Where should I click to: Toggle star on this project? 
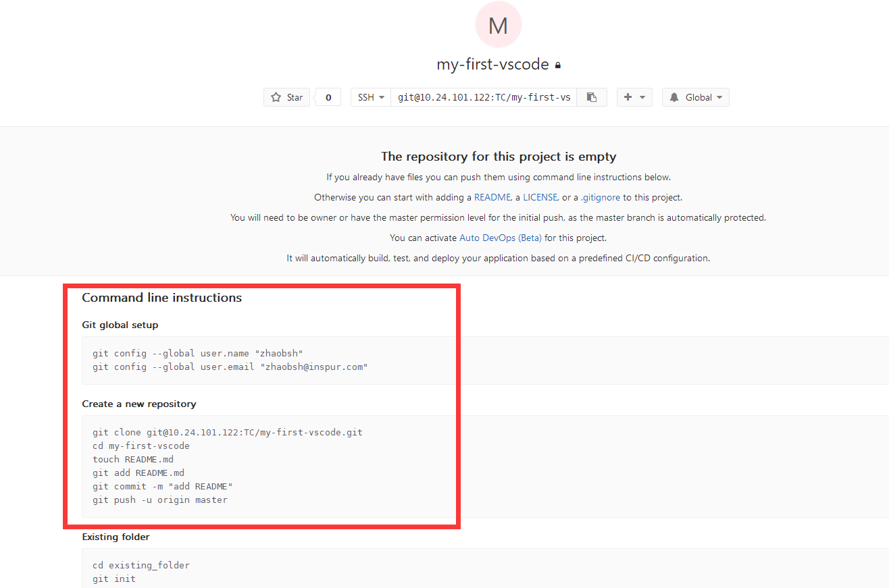[x=286, y=97]
